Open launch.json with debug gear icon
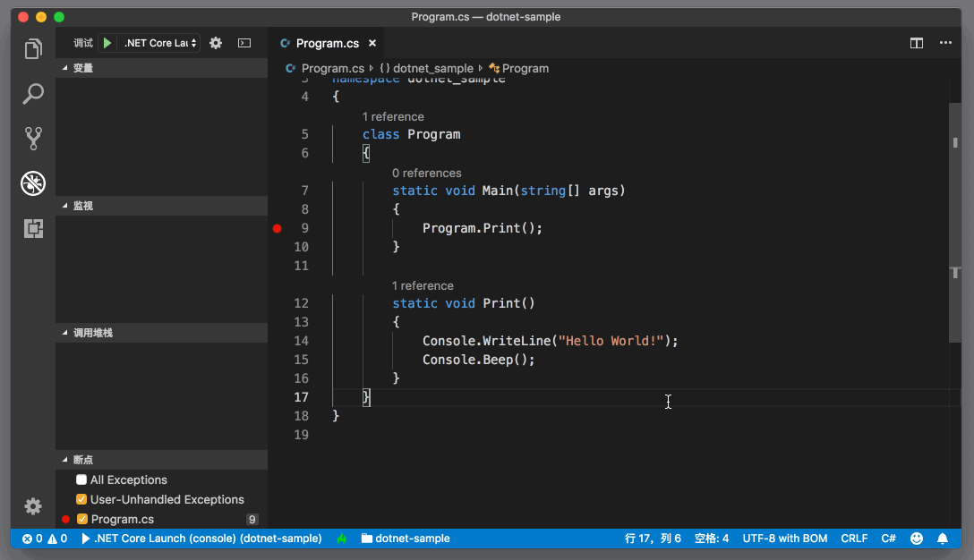The height and width of the screenshot is (560, 974). (216, 43)
